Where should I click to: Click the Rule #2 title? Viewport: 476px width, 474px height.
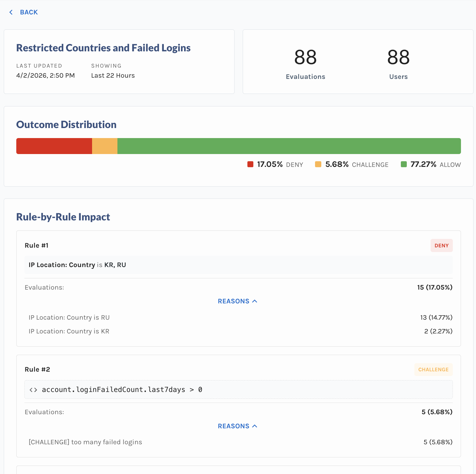coord(37,369)
